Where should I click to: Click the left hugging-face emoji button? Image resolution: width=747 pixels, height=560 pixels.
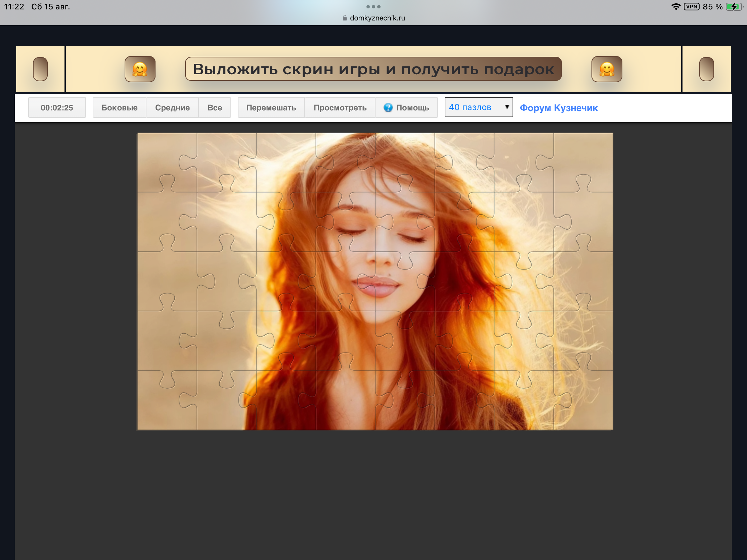[140, 69]
